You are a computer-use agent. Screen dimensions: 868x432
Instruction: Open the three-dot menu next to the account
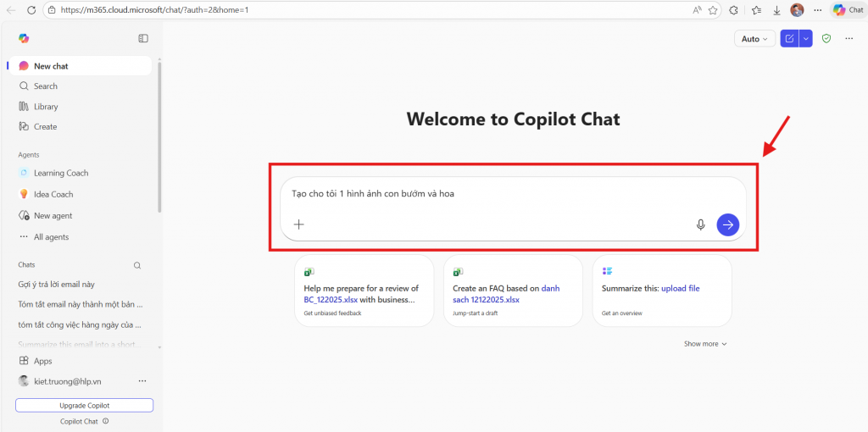coord(142,381)
